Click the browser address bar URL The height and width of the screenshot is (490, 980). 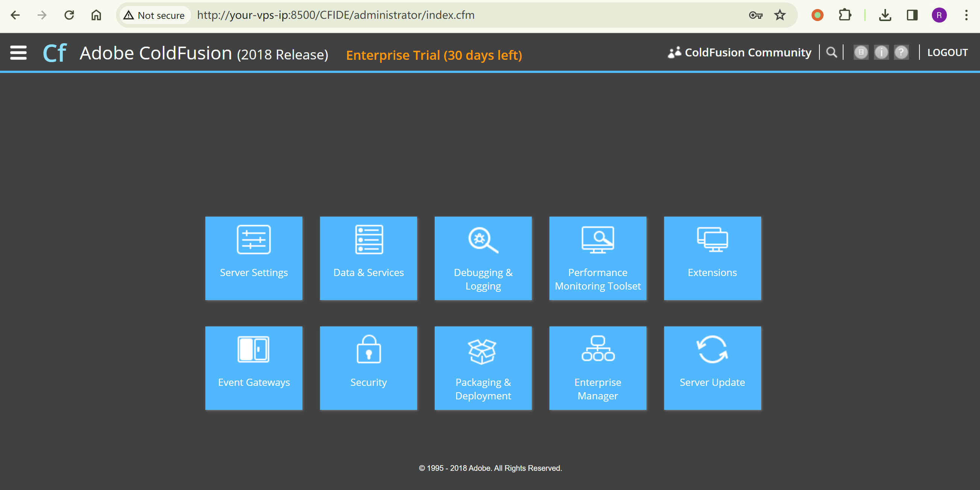335,15
